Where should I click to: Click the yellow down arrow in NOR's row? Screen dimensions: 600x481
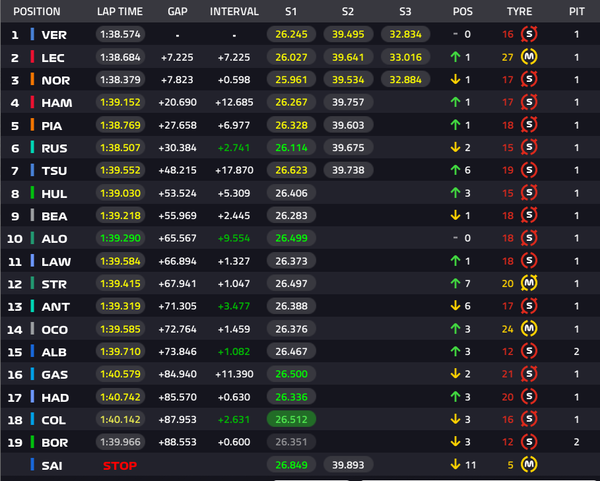pyautogui.click(x=453, y=80)
